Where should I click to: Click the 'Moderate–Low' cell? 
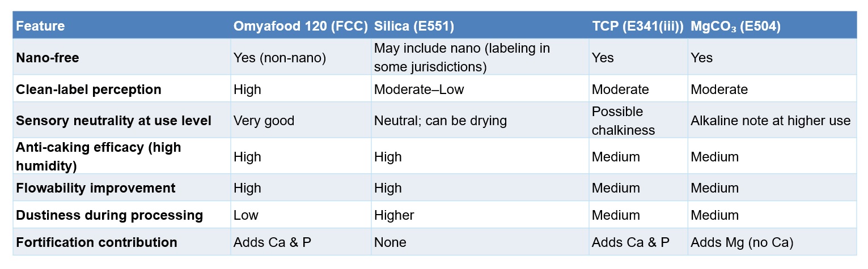click(418, 89)
